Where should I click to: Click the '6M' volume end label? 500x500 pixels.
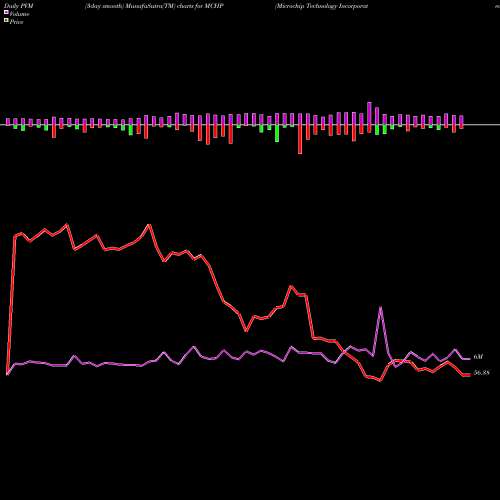(478, 357)
